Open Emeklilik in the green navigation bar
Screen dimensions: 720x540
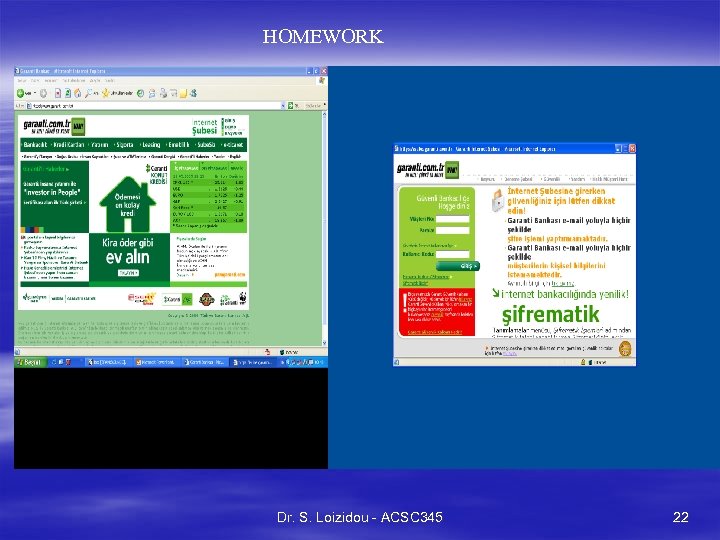pos(179,145)
